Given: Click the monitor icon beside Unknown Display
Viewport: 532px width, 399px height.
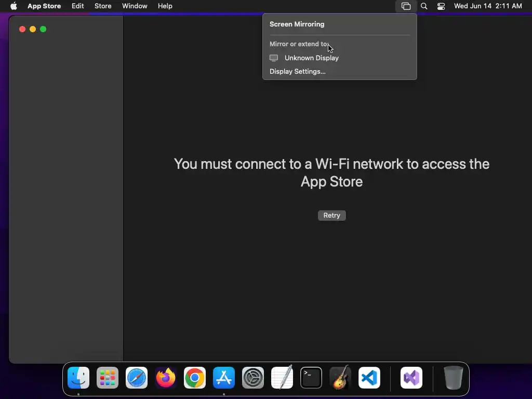Looking at the screenshot, I should (x=274, y=58).
